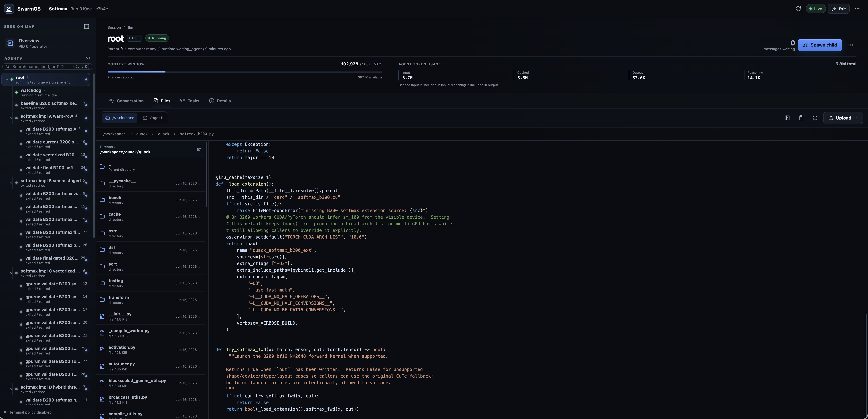Click the file list scrollbar
This screenshot has width=868, height=419.
tap(207, 175)
